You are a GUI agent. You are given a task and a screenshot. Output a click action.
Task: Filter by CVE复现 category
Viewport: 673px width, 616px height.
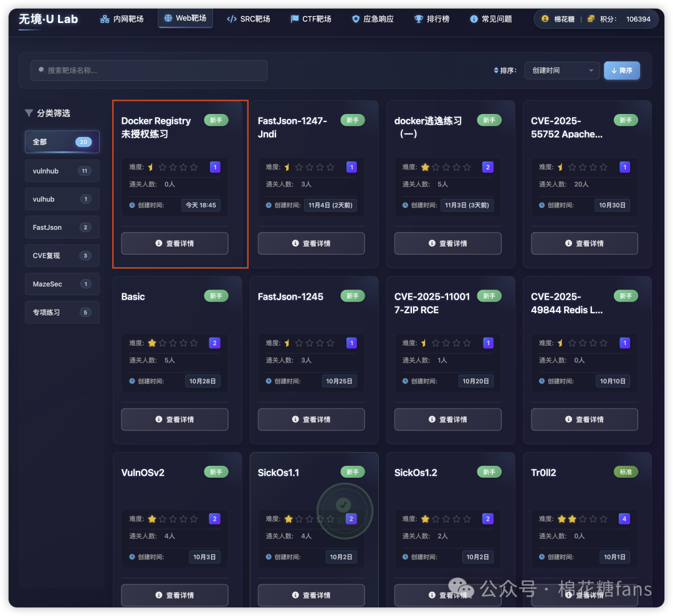pos(62,255)
